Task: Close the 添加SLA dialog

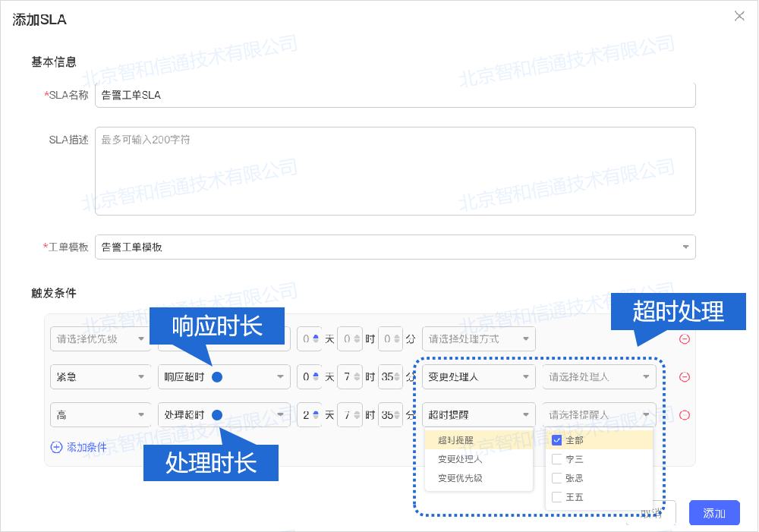Action: click(x=739, y=16)
